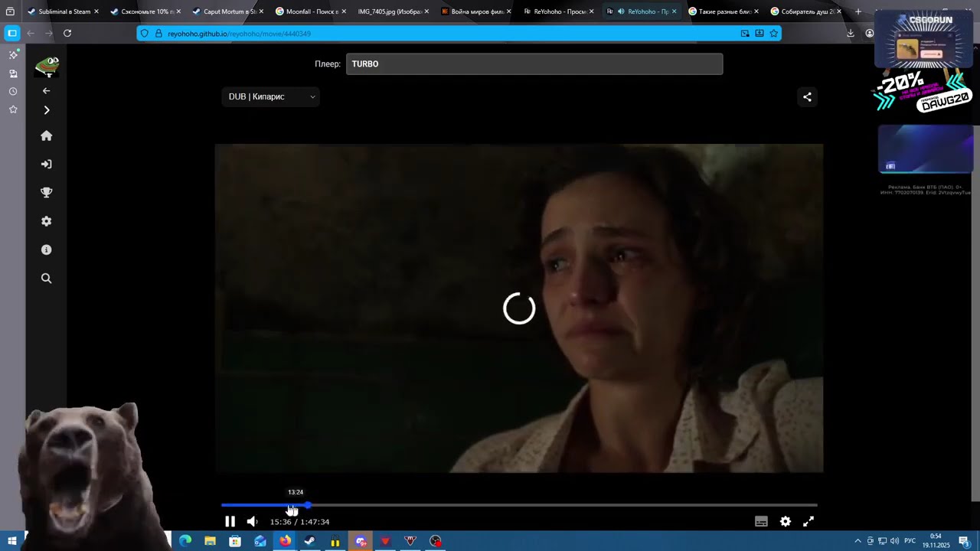Open the Bookmarks star in browser sidebar
Viewport: 980px width, 551px height.
click(13, 110)
